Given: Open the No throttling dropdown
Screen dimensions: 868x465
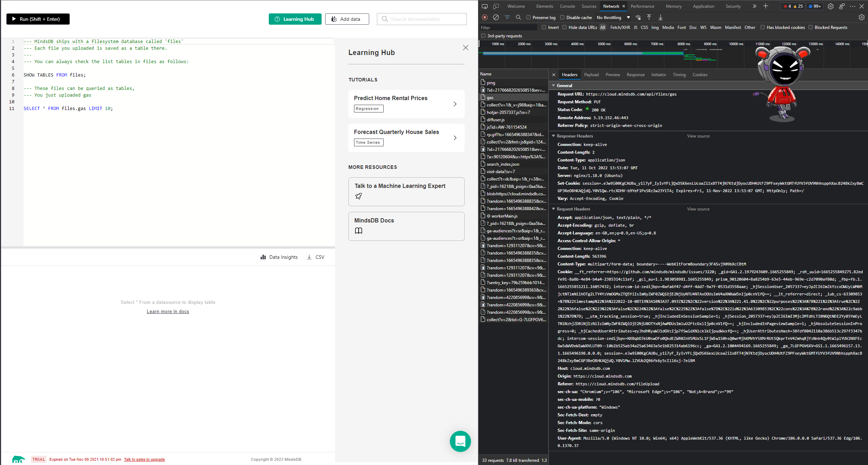Looking at the screenshot, I should [x=613, y=17].
